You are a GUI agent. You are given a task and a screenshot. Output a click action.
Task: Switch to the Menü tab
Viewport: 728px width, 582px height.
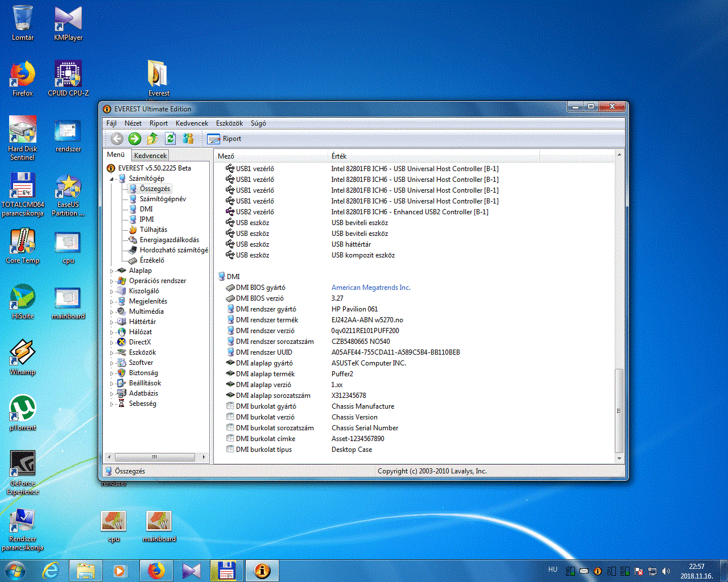(x=116, y=155)
